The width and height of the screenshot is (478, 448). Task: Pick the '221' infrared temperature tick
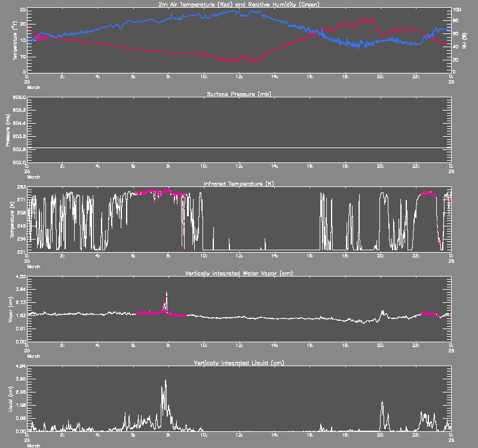pos(22,251)
